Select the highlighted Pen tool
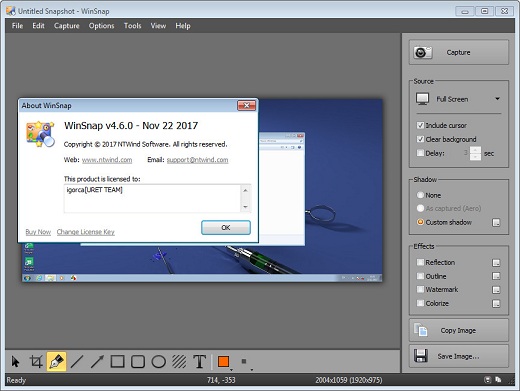Viewport: 520px width, 391px height. [56, 362]
